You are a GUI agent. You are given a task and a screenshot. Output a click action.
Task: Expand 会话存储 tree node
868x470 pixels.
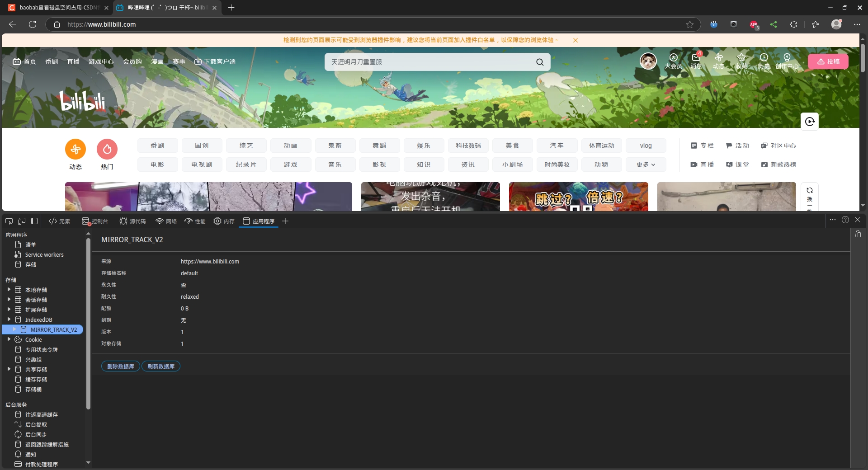[9, 300]
